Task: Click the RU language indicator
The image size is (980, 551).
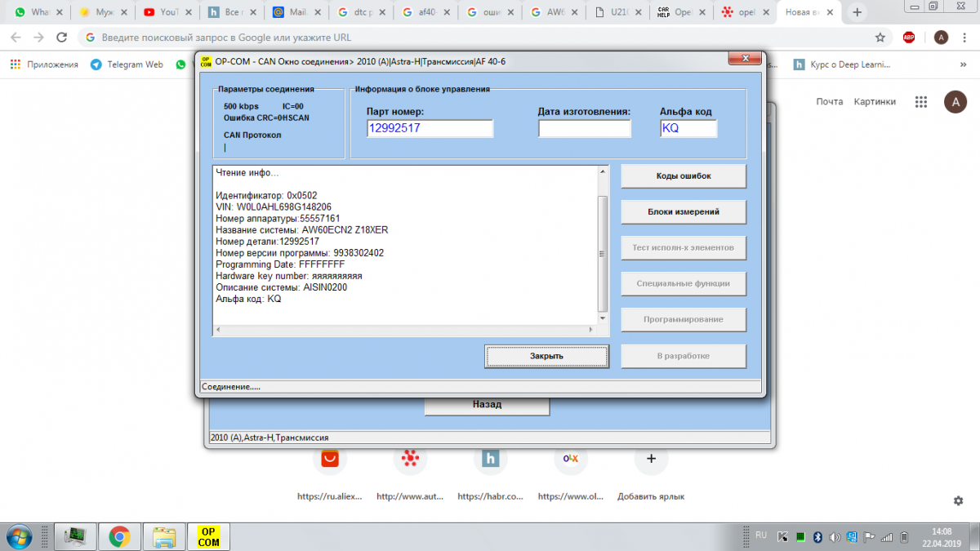Action: pyautogui.click(x=761, y=535)
